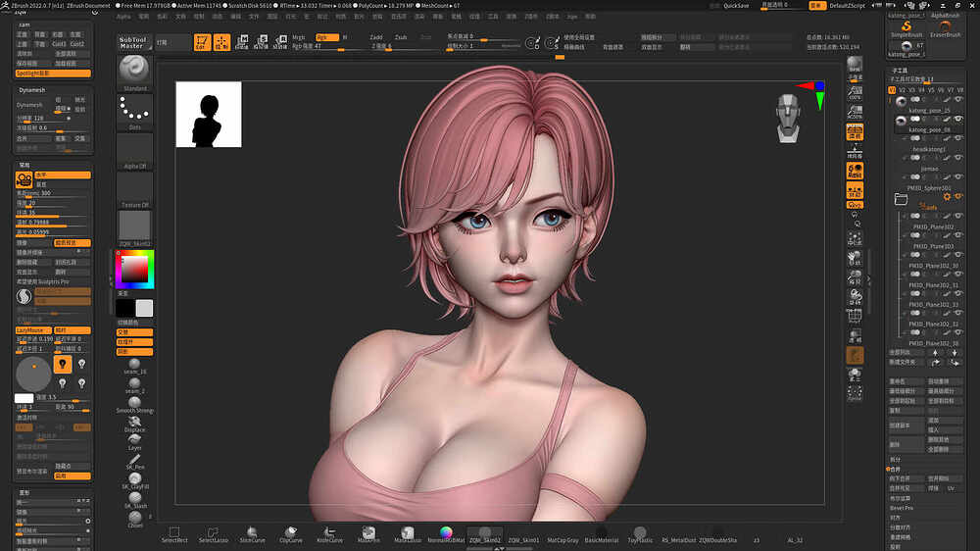Select the seam_16 brush
Viewport: 980px width, 551px height.
[134, 367]
